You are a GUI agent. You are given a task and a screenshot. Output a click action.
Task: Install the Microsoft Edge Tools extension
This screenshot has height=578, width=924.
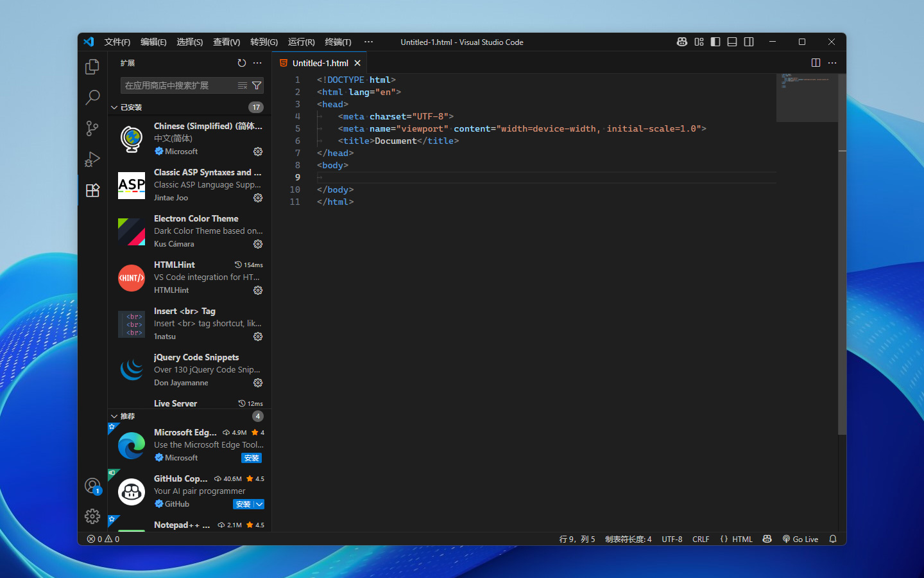pos(252,458)
